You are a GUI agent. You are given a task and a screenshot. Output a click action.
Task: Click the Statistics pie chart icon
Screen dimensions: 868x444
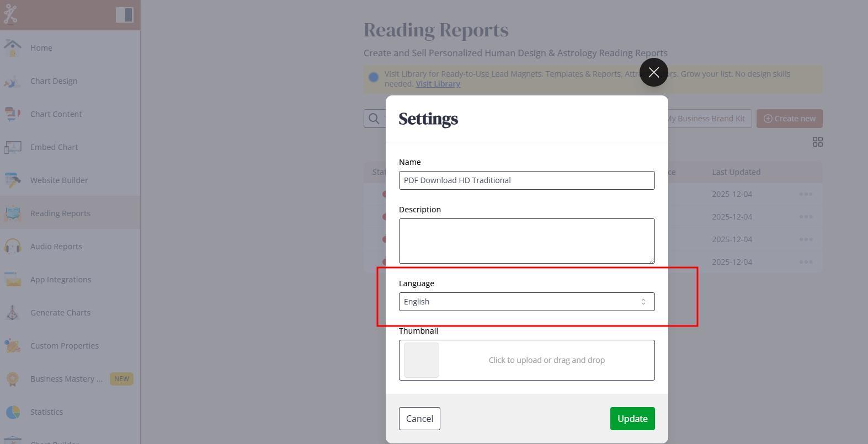[13, 412]
